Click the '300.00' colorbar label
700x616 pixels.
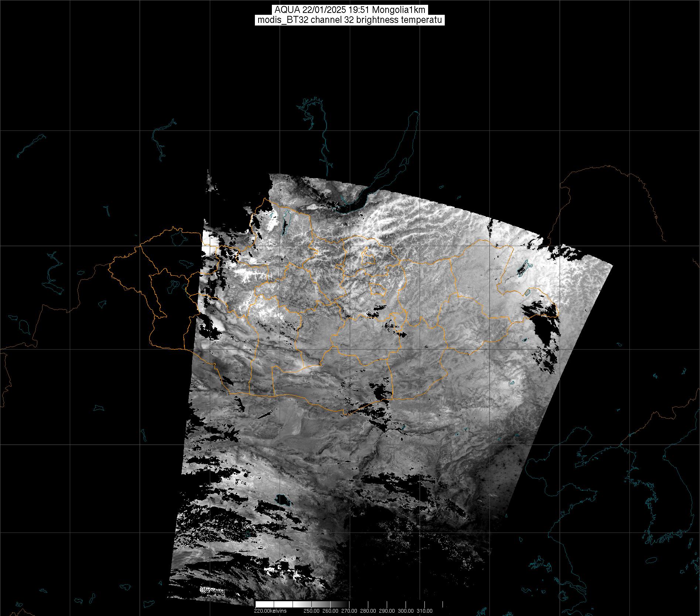406,611
